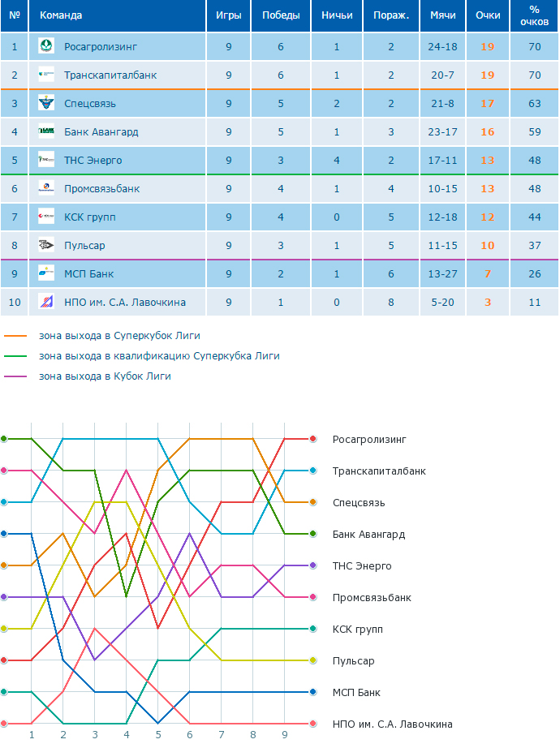
Task: Click purple end marker for ТНС Энерго line
Action: coord(312,565)
